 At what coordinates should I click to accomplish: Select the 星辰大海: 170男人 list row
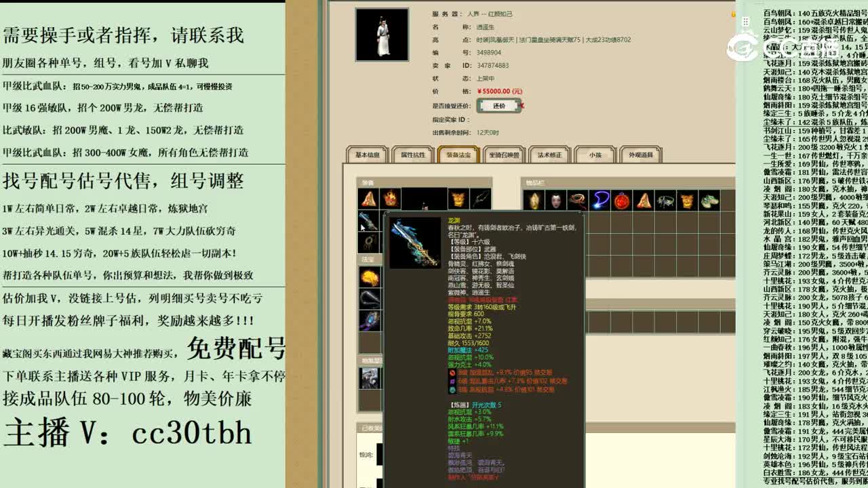tap(815, 440)
